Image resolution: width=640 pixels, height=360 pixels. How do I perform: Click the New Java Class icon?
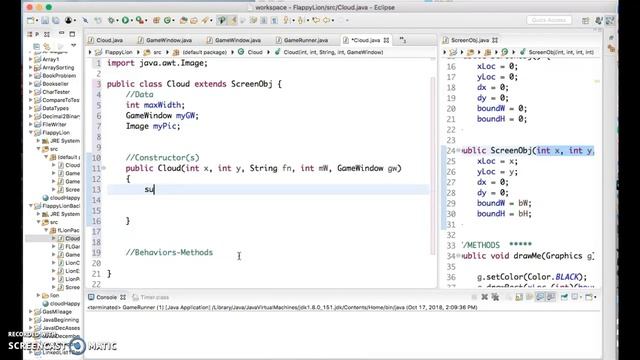coord(167,20)
